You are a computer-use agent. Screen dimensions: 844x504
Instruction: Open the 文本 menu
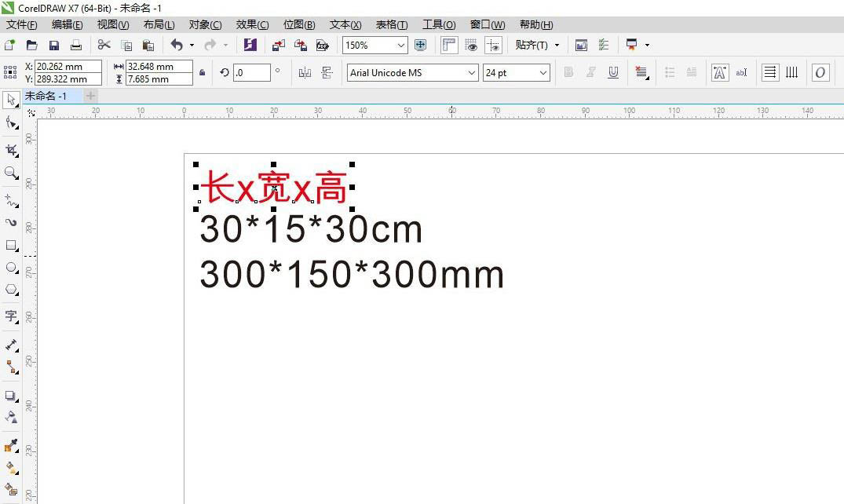pyautogui.click(x=345, y=24)
